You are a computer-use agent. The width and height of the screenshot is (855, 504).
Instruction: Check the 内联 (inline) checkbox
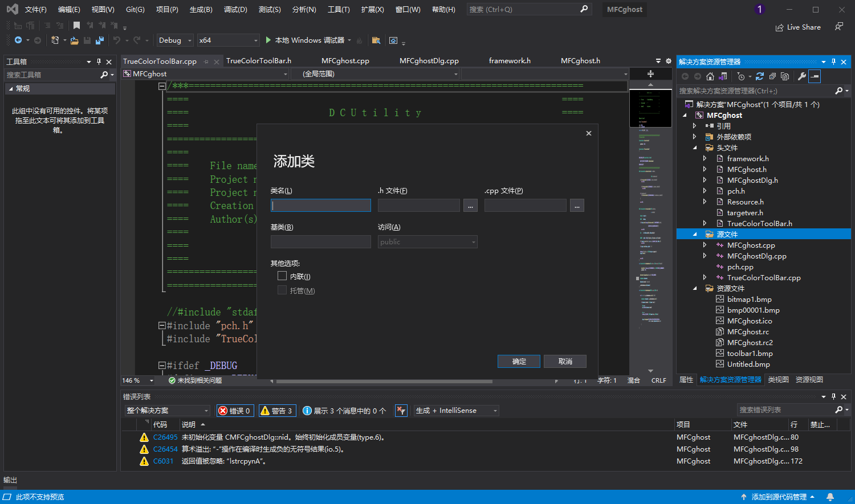[x=282, y=276]
